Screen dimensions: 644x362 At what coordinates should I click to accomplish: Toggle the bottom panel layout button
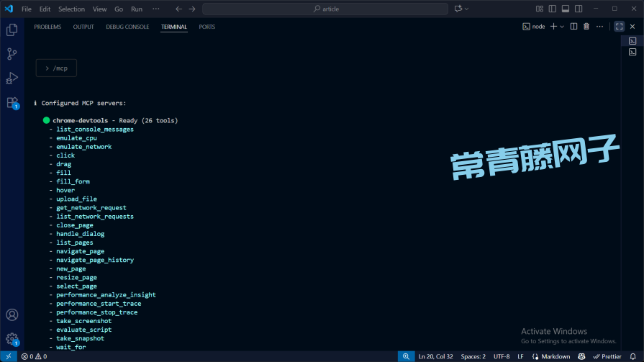pos(566,9)
